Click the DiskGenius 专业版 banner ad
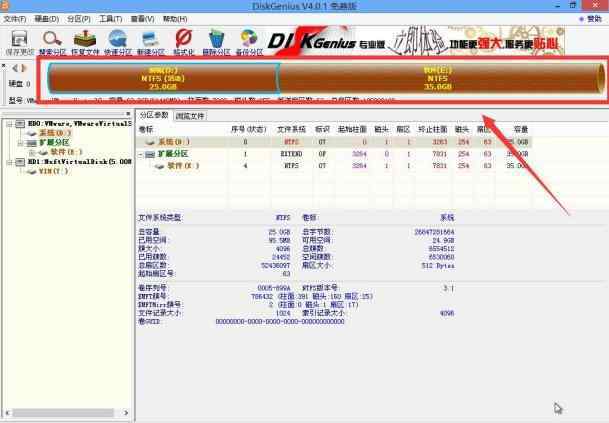This screenshot has width=609, height=423. pos(416,41)
